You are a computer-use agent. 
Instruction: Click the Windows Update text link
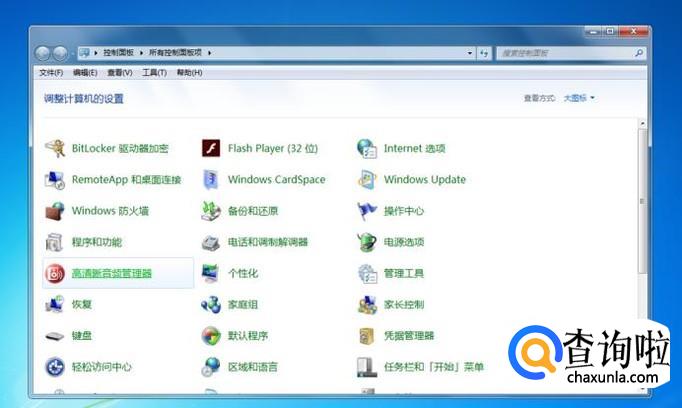point(425,180)
